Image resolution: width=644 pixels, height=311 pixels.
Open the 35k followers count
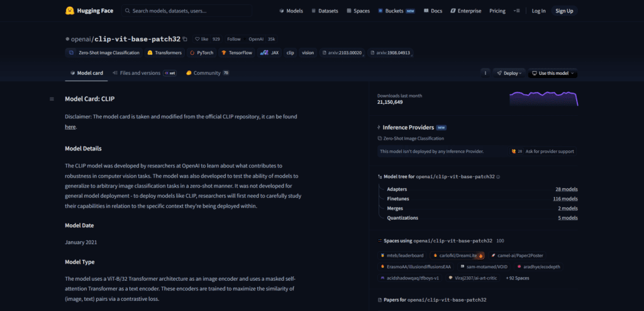coord(271,39)
